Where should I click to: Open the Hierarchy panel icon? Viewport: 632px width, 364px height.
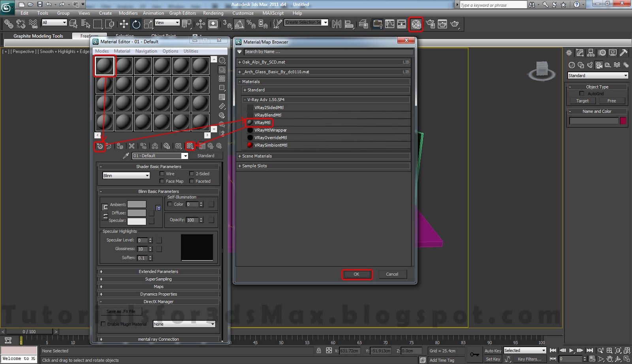591,53
